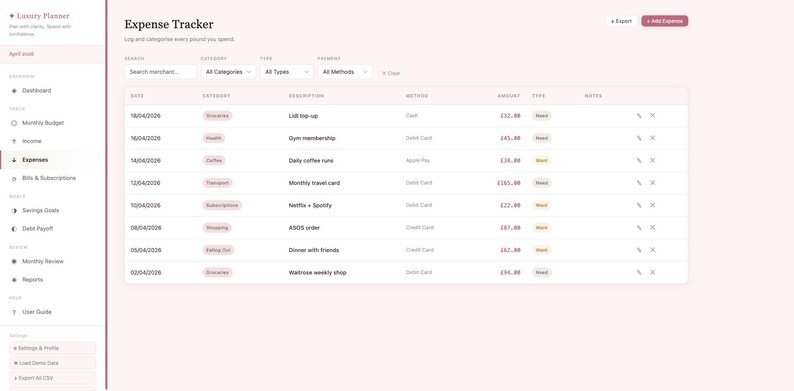Click the date 18/04/2026

pos(145,116)
